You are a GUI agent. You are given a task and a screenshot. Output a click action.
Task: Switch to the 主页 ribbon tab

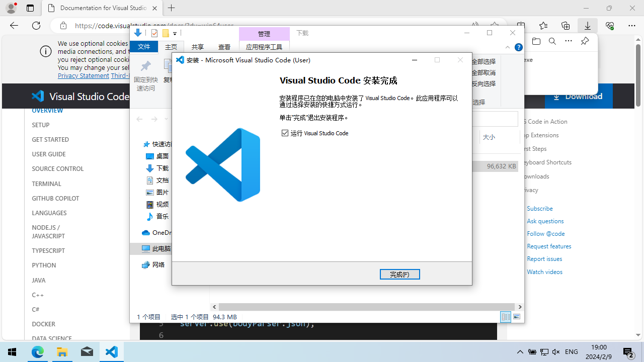point(171,47)
